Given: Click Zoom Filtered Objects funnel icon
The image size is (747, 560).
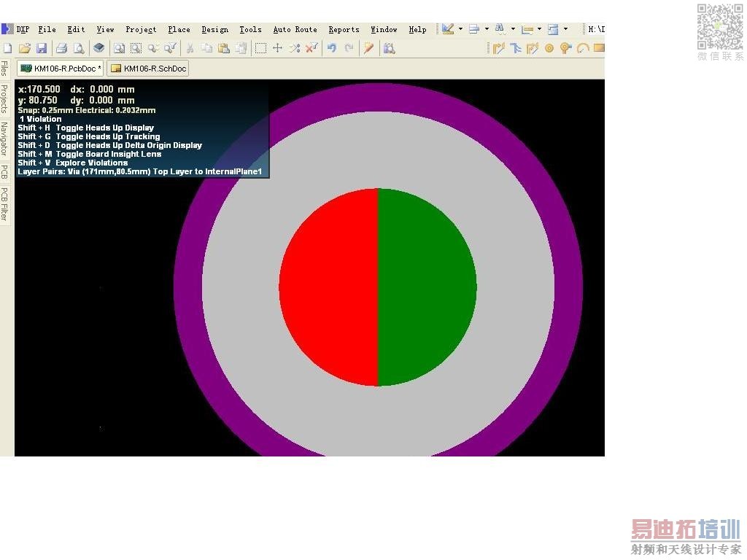Looking at the screenshot, I should pyautogui.click(x=170, y=48).
